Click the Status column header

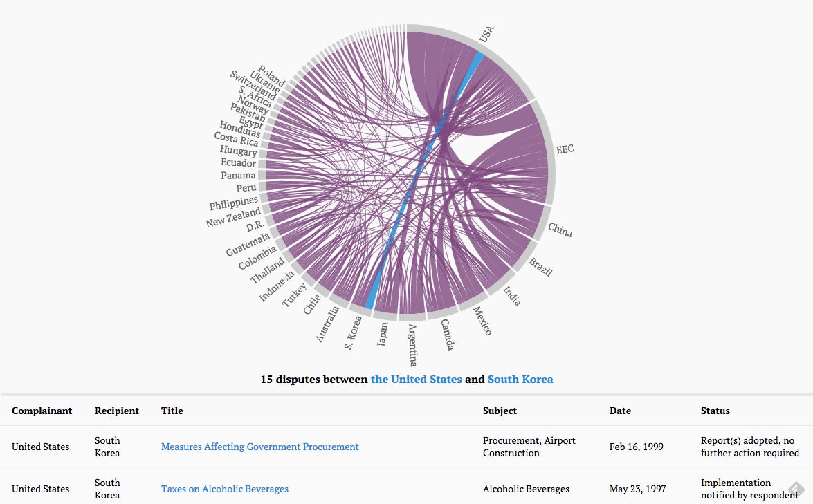tap(715, 411)
